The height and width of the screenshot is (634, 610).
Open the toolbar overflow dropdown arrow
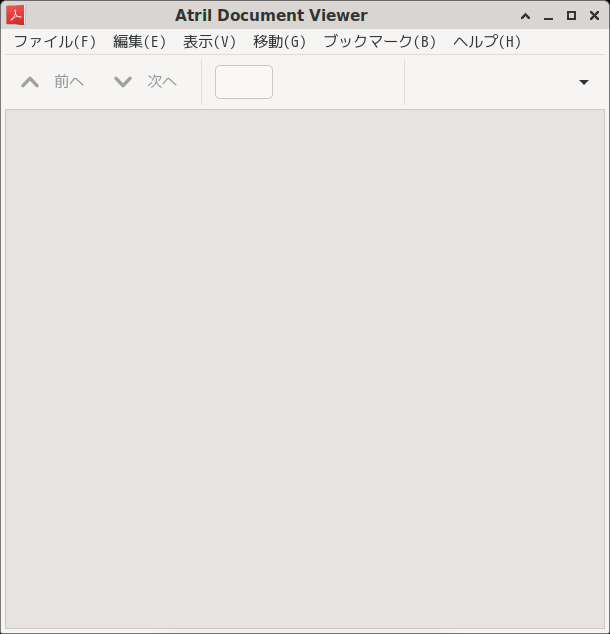[584, 82]
